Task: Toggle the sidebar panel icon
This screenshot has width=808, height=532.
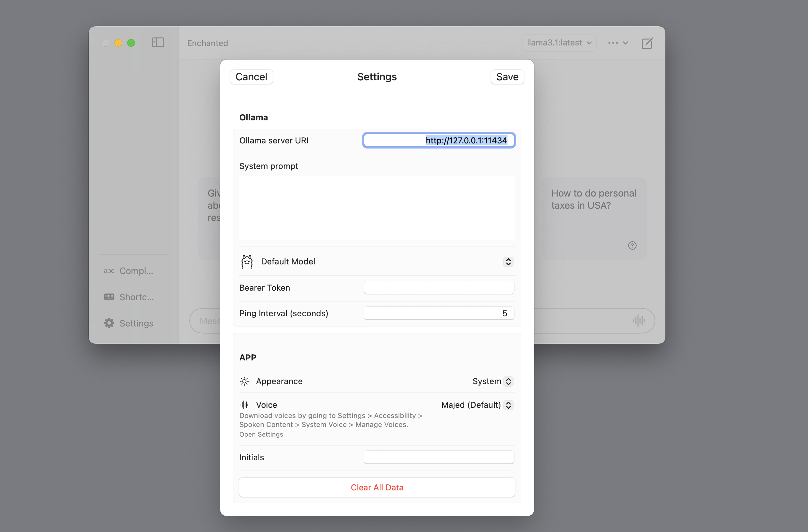Action: [x=158, y=42]
